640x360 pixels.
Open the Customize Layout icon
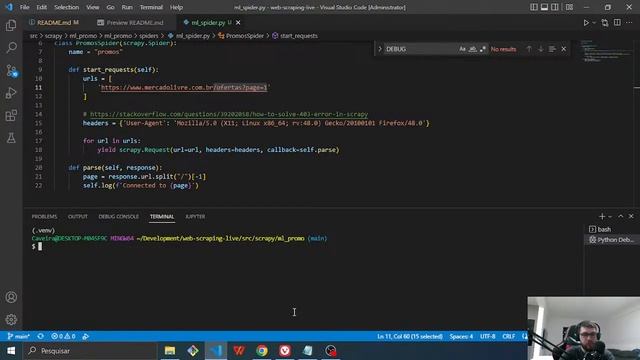click(569, 7)
